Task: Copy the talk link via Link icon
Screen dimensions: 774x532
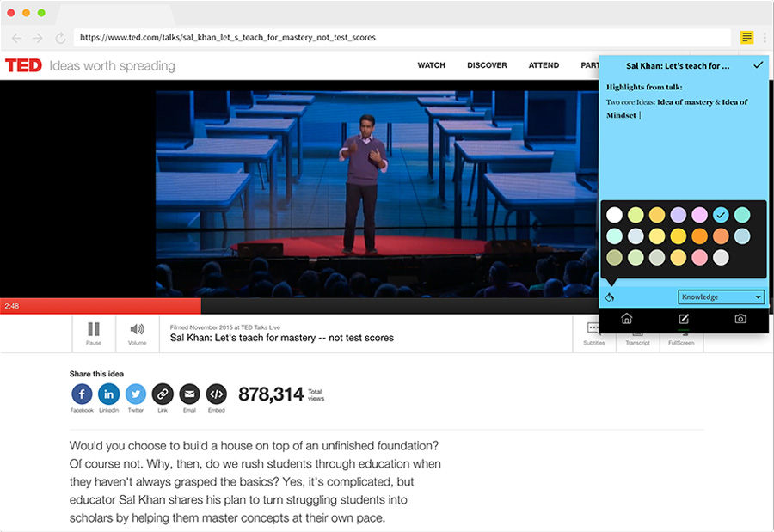Action: (163, 394)
